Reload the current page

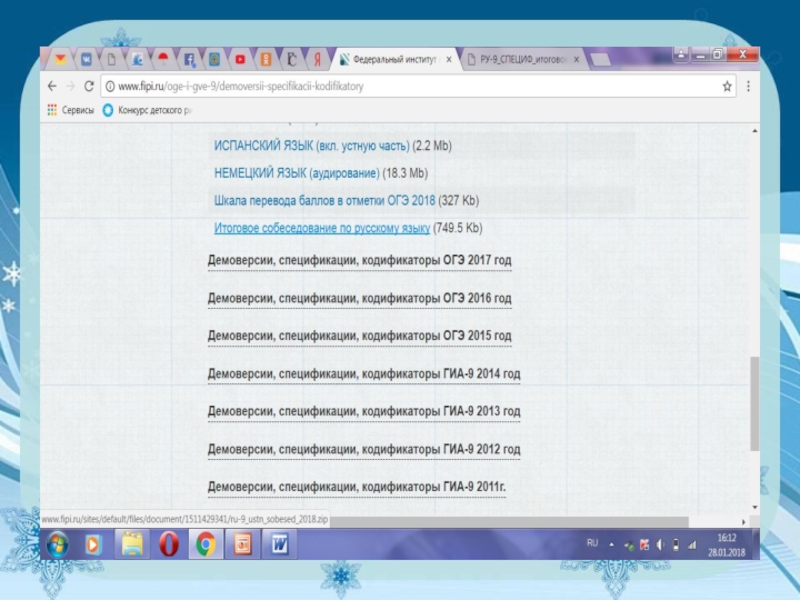(x=89, y=86)
